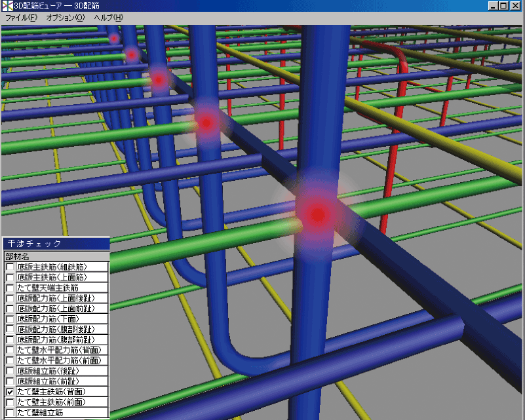525x420 pixels.
Task: Open the ヘルプ(H) menu
Action: (108, 17)
